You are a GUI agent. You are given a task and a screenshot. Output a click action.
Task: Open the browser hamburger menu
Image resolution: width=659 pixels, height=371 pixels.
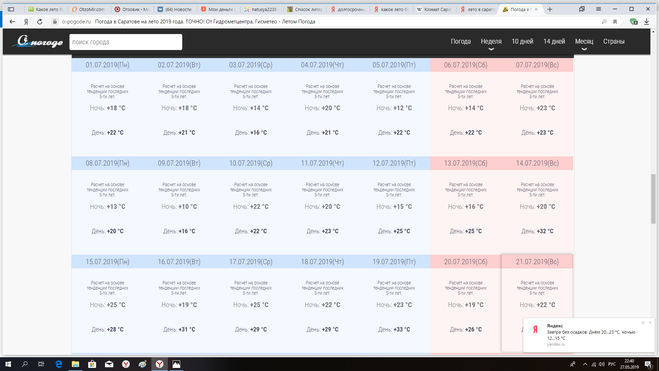tap(598, 9)
